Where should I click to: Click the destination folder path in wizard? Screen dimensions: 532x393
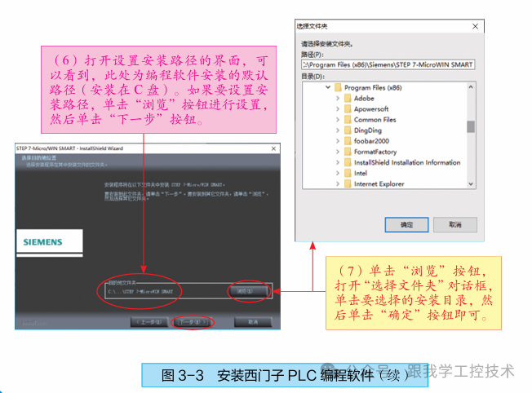tap(140, 292)
